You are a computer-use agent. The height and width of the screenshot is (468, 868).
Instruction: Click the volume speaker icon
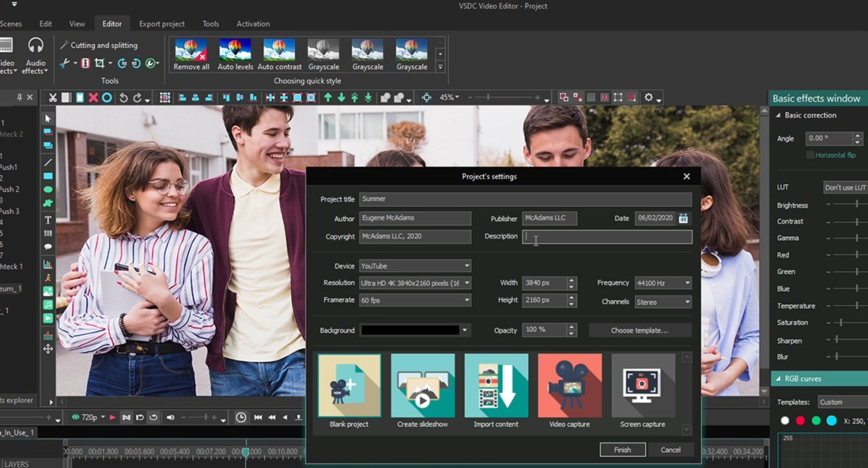pos(170,417)
